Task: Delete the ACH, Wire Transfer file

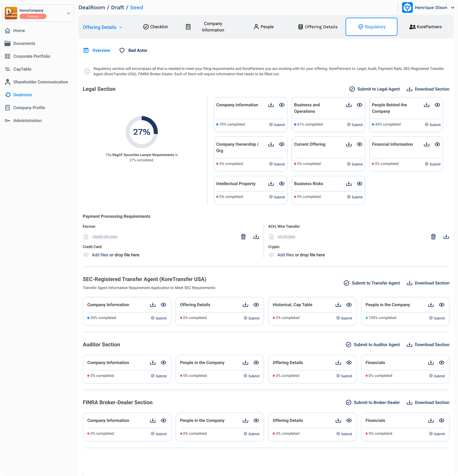Action: [433, 237]
